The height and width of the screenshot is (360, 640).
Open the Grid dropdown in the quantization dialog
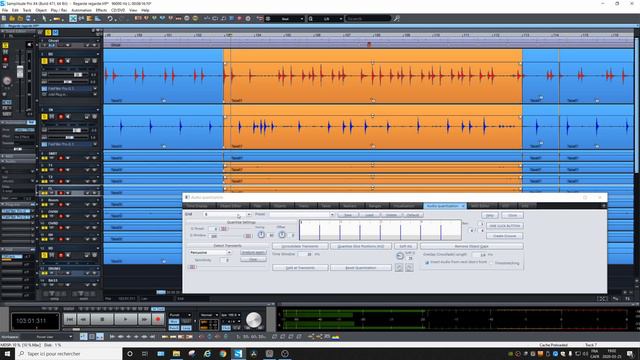point(248,214)
